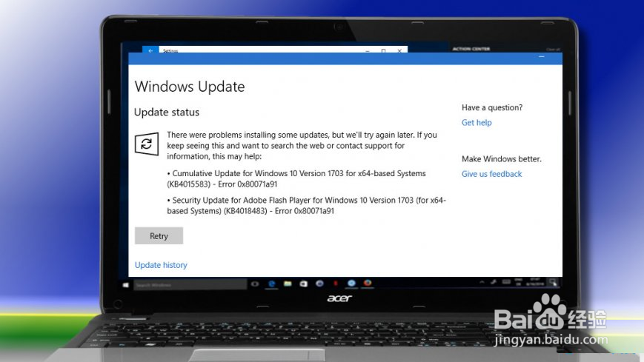Click the Windows Update refresh icon

pos(147,144)
